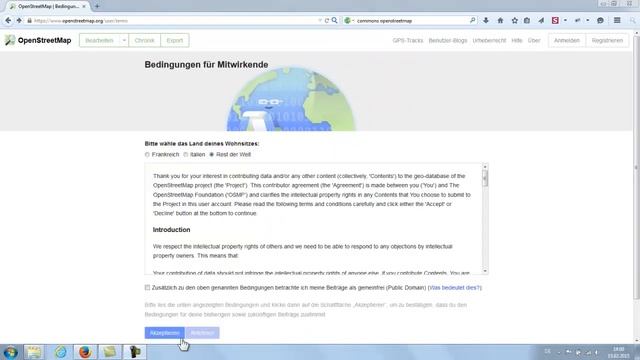The image size is (640, 360).
Task: Open the 'Was bedeutet dies?' link
Action: tap(455, 288)
